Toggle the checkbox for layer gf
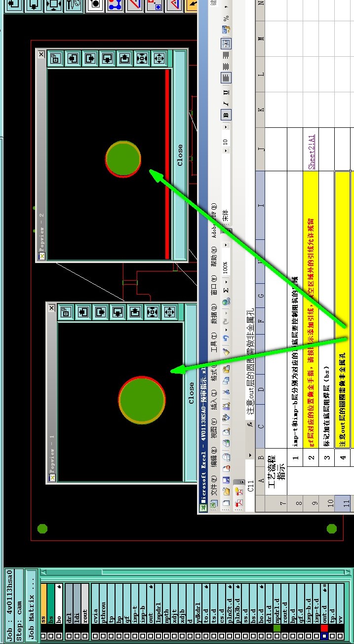The height and width of the screenshot is (644, 354). (x=127, y=636)
